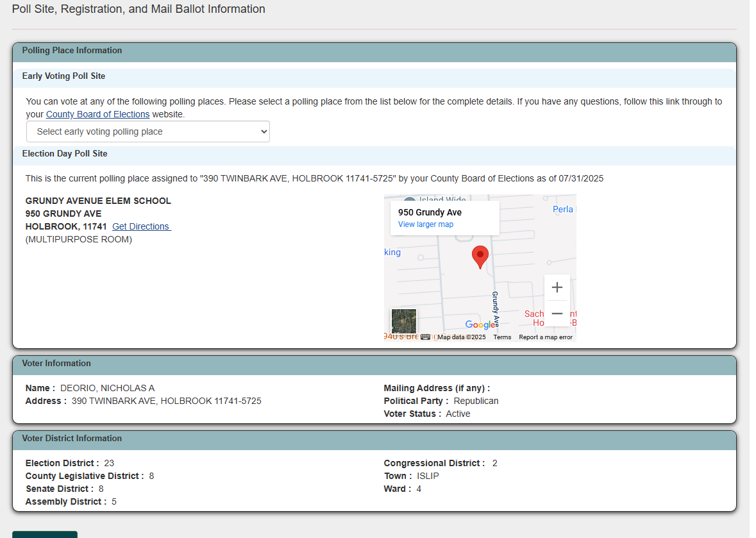
Task: Click the map Terms link
Action: point(502,337)
